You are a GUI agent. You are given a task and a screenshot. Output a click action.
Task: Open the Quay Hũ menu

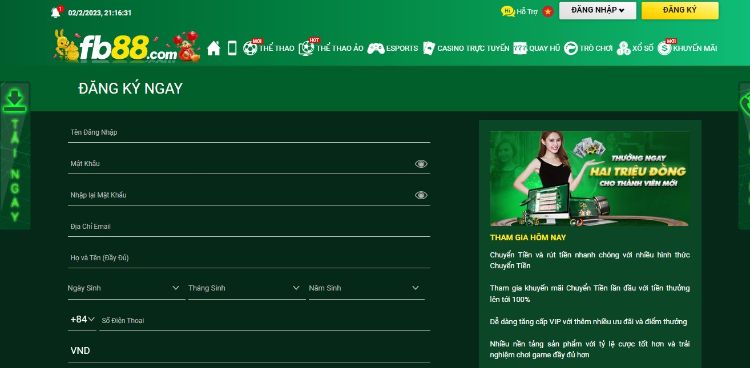click(544, 48)
